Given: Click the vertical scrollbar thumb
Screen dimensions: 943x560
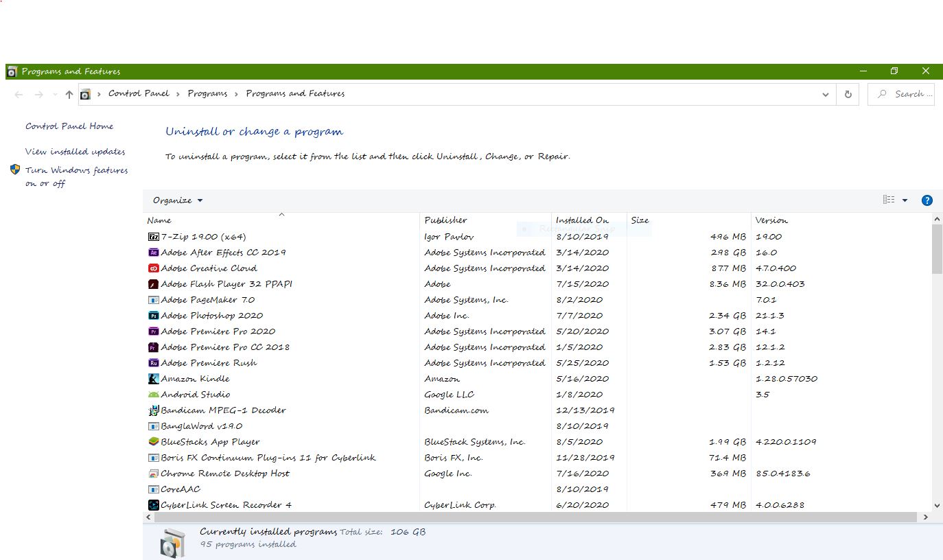Looking at the screenshot, I should 937,248.
